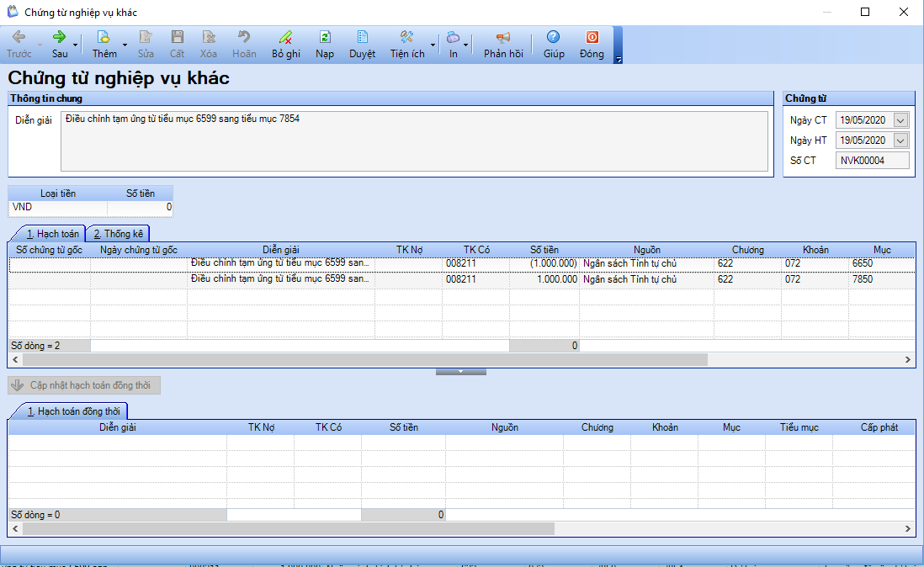Collapse the panel using the splitter arrow
Image resolution: width=924 pixels, height=567 pixels.
click(x=460, y=371)
